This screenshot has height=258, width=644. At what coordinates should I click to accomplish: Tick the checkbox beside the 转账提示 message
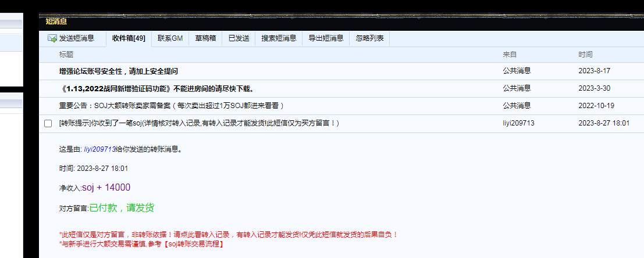48,123
